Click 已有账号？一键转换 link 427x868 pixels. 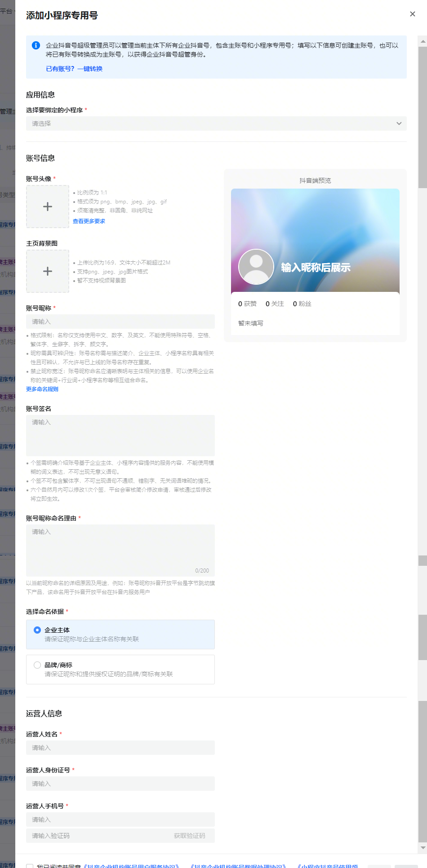74,69
